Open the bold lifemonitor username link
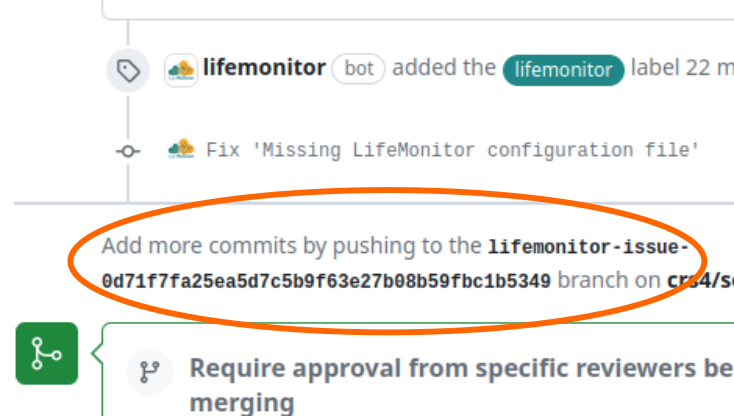The width and height of the screenshot is (734, 416). pyautogui.click(x=264, y=67)
